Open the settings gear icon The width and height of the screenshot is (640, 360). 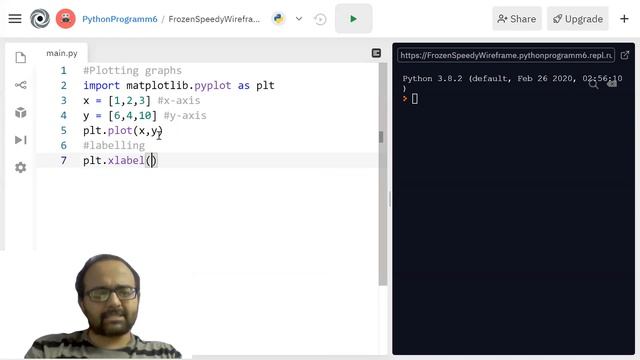pos(20,167)
